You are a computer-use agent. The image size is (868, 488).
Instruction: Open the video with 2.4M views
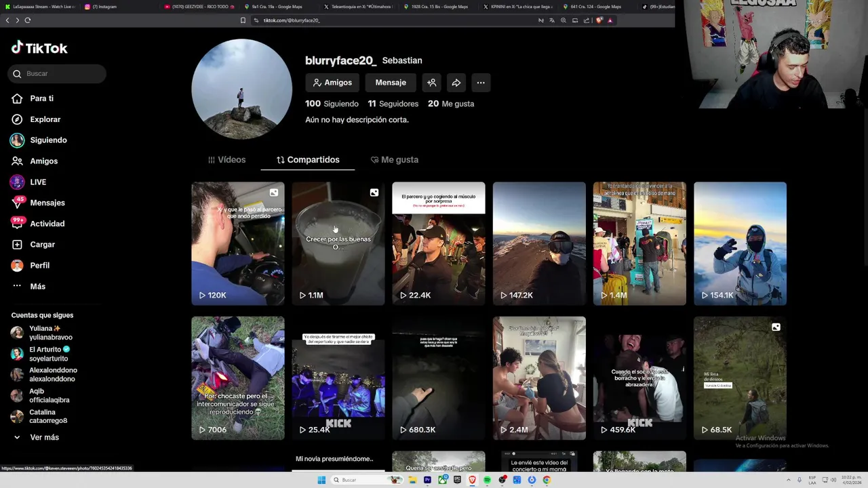pyautogui.click(x=539, y=378)
